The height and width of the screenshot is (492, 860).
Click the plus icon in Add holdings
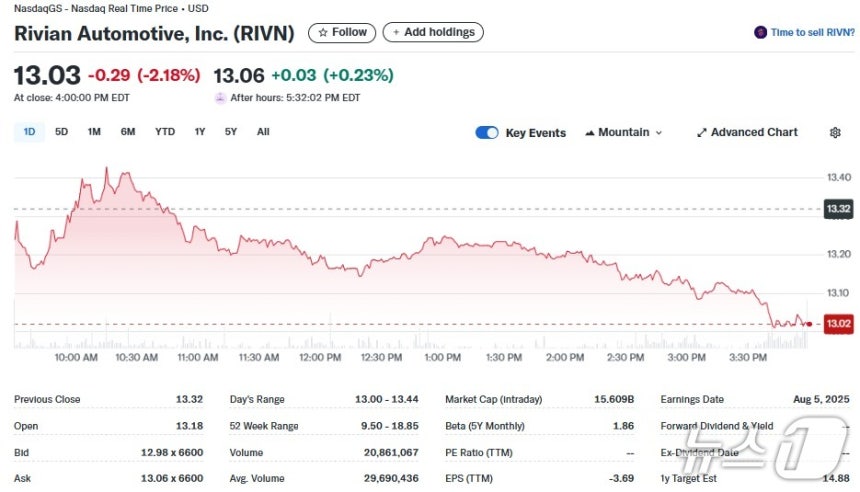(395, 32)
